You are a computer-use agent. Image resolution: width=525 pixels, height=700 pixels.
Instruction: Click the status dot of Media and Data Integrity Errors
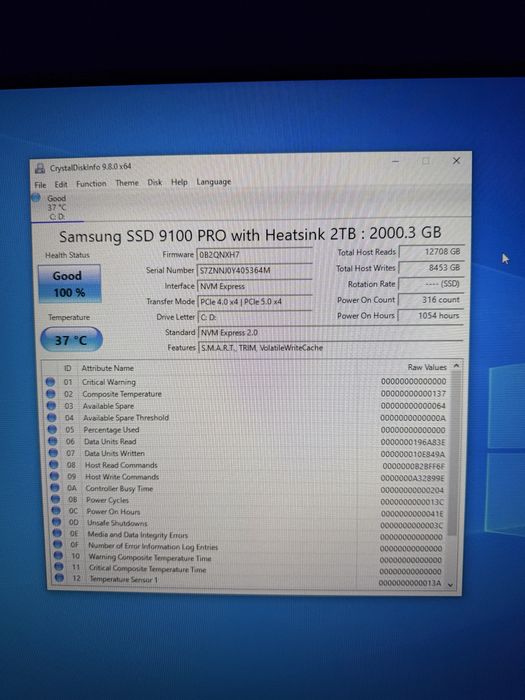tap(57, 534)
